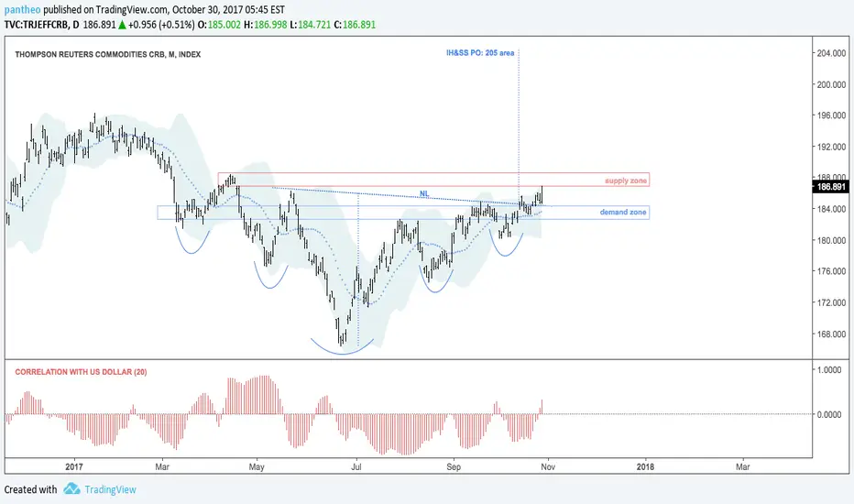Viewport: 854px width, 504px height.
Task: Click the 196.000 price axis label
Action: coord(831,115)
